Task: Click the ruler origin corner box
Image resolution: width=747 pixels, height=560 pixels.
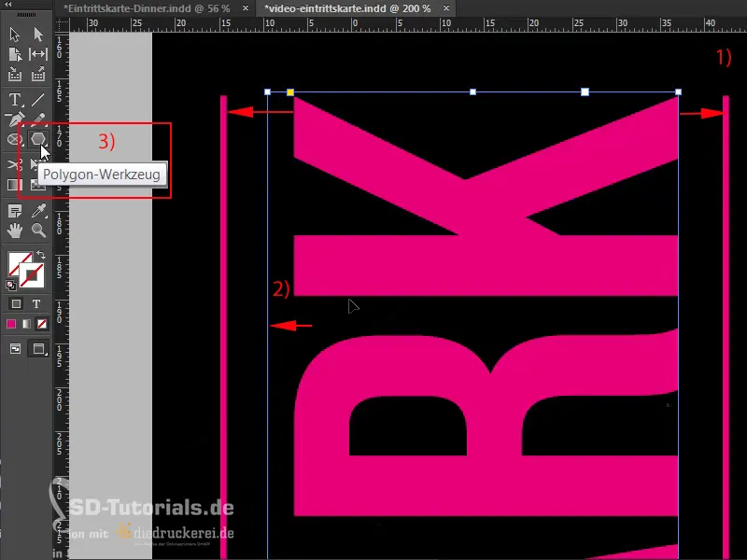Action: (x=62, y=24)
